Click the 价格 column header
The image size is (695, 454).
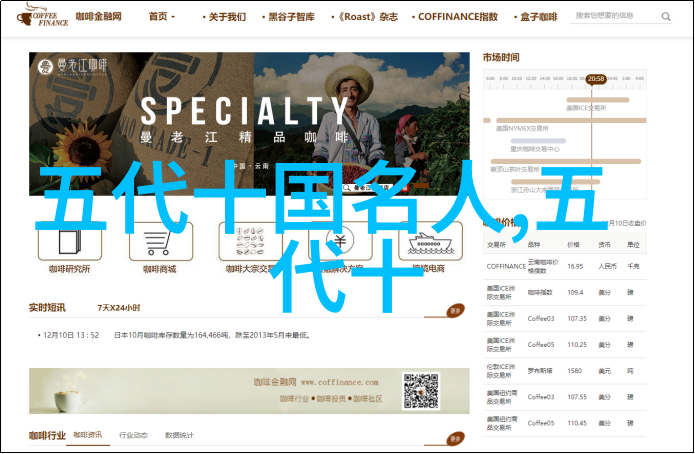tap(573, 245)
